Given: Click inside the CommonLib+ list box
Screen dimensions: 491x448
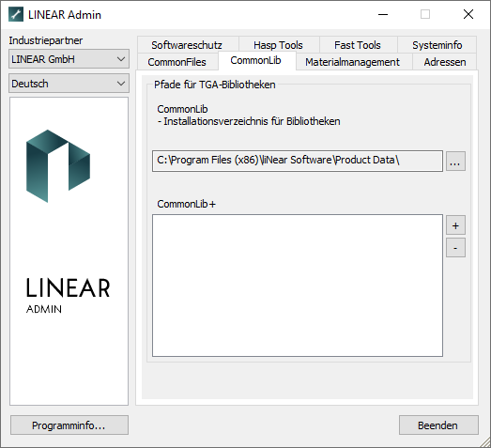Looking at the screenshot, I should click(298, 286).
